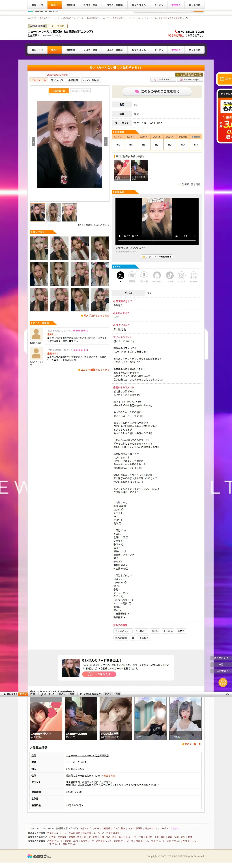Click 女の子をキープ heart button
232x868 pixels.
[x=163, y=79]
